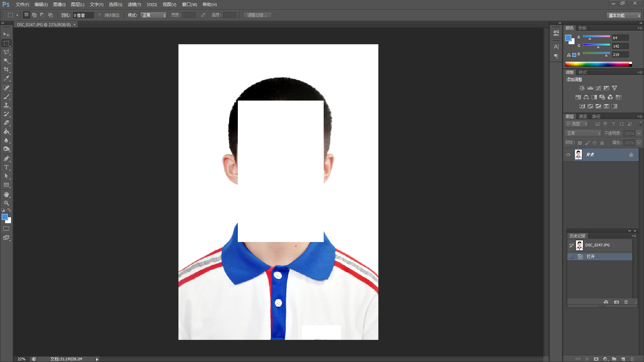Select the Move tool
The height and width of the screenshot is (362, 644).
[x=6, y=34]
